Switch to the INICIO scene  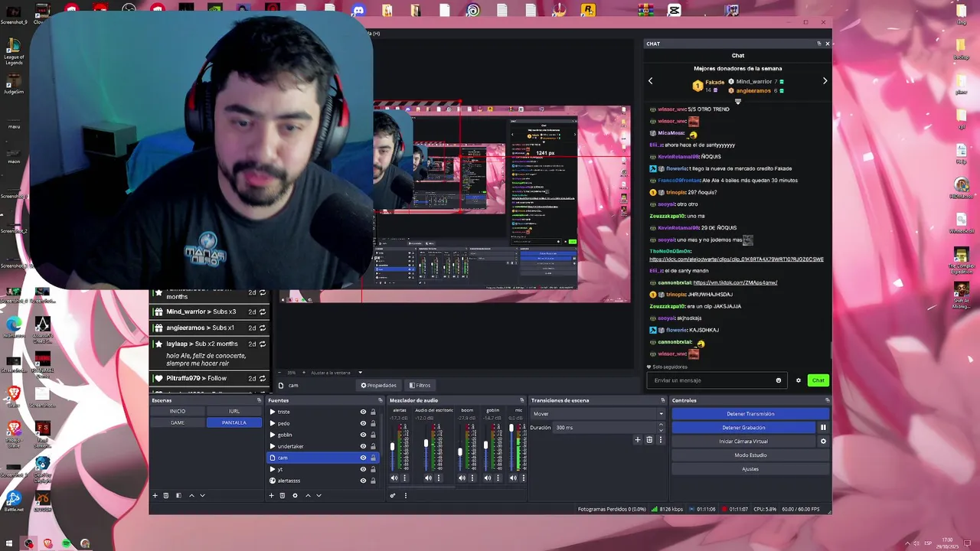178,412
